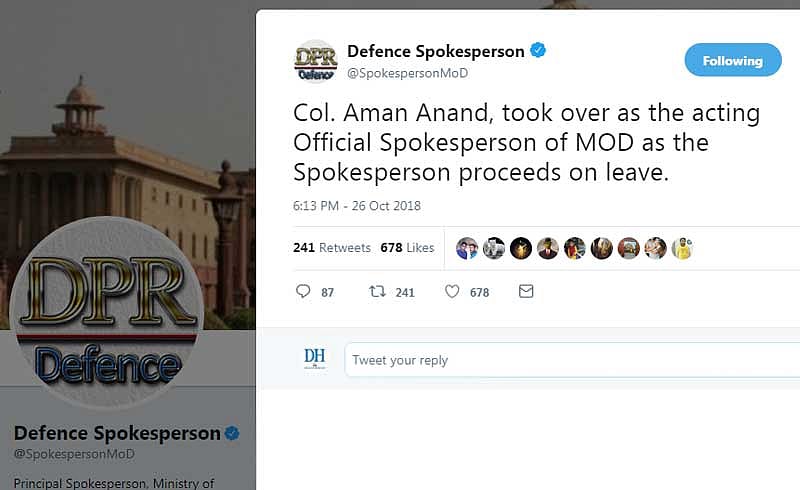Click last liker avatar with yellow shirt
The width and height of the screenshot is (800, 490).
(682, 248)
